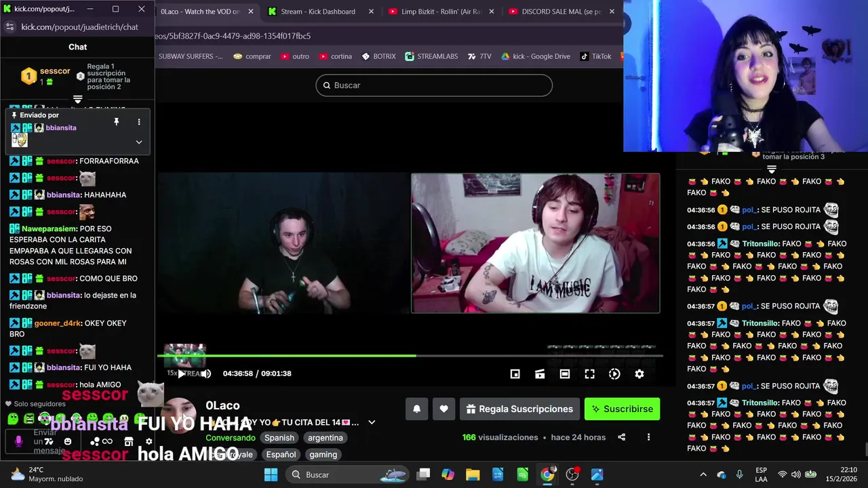Viewport: 868px width, 488px height.
Task: Share the VOD with the share icon
Action: click(622, 437)
